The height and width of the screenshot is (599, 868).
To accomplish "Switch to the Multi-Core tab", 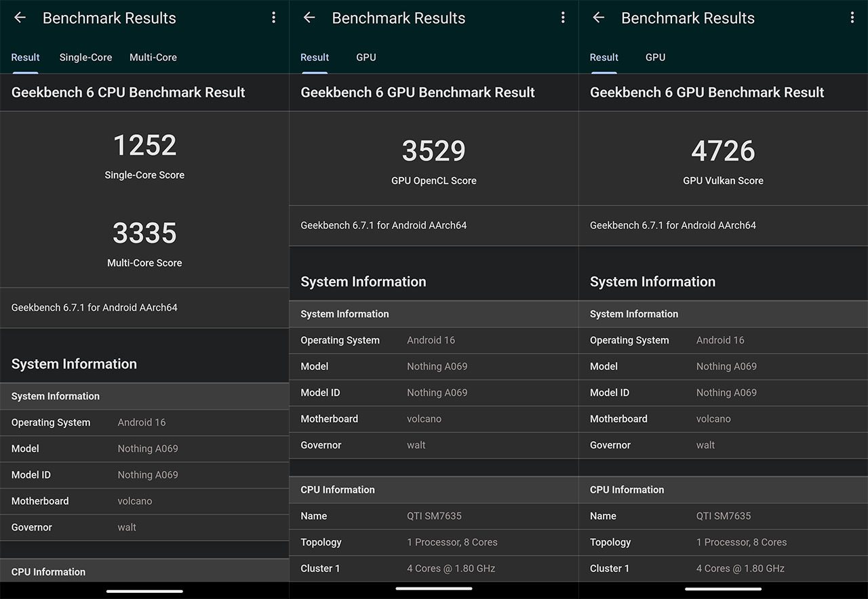I will click(153, 58).
